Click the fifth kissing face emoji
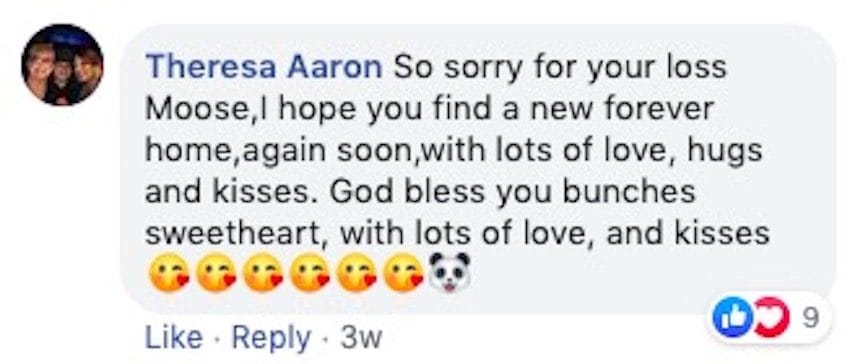The image size is (850, 364). [357, 273]
